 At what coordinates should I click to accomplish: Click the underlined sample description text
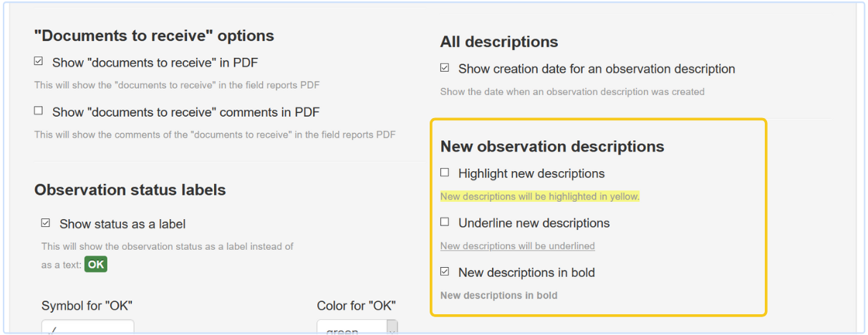coord(517,246)
